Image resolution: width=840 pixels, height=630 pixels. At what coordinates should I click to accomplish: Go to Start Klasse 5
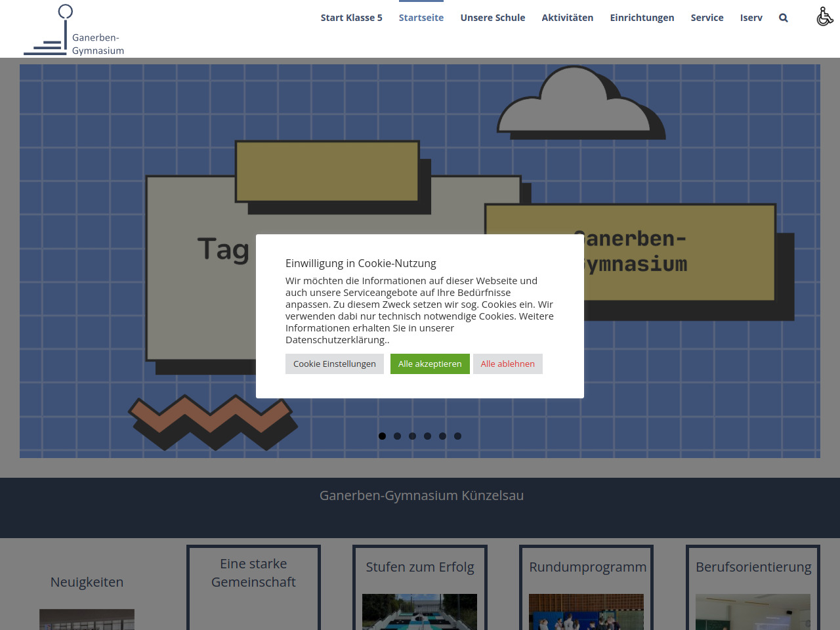351,18
